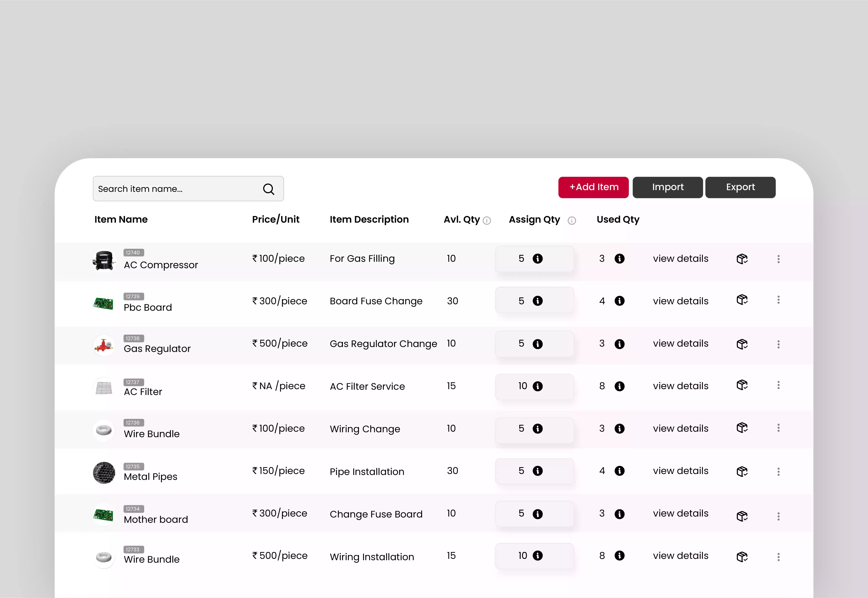Click the box icon in AC Filter row
This screenshot has height=598, width=868.
pos(742,385)
